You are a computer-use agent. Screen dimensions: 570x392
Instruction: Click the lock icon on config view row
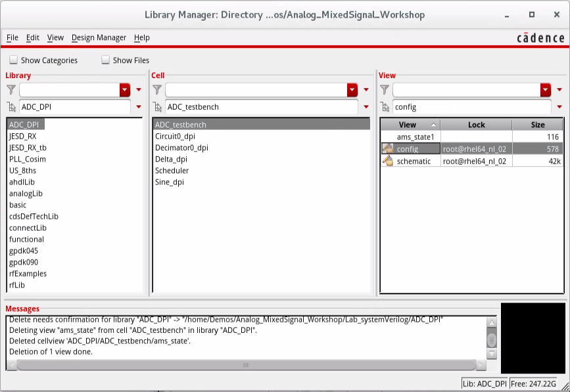[x=387, y=149]
